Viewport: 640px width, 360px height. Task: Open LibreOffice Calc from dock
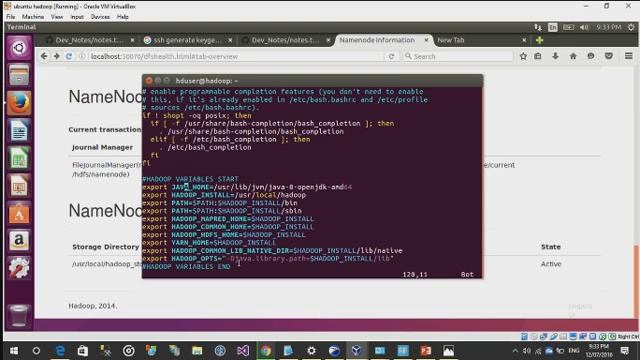(x=19, y=158)
